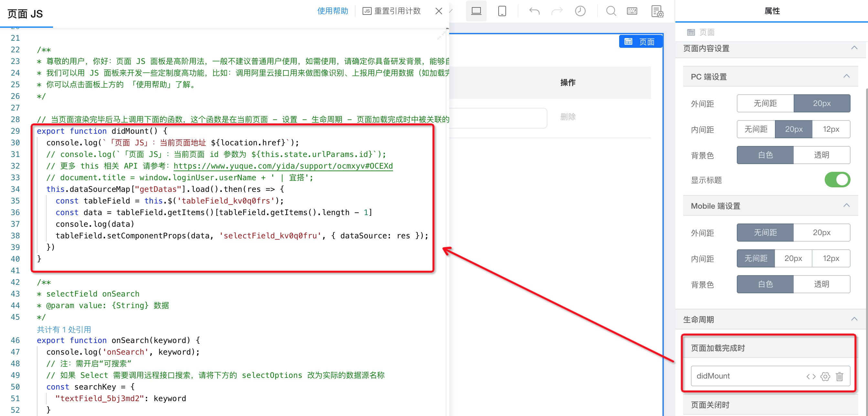Switch to PC desktop preview icon
The height and width of the screenshot is (416, 868).
[476, 11]
